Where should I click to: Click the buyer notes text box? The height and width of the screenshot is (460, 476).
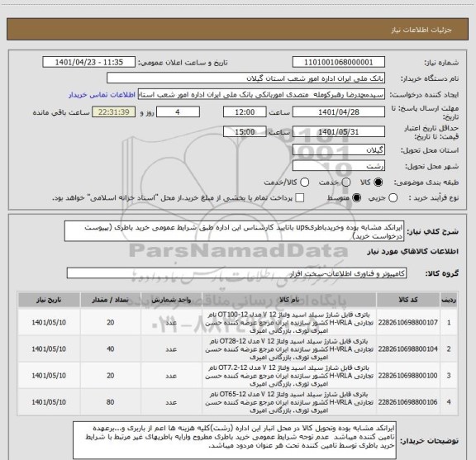[235, 439]
